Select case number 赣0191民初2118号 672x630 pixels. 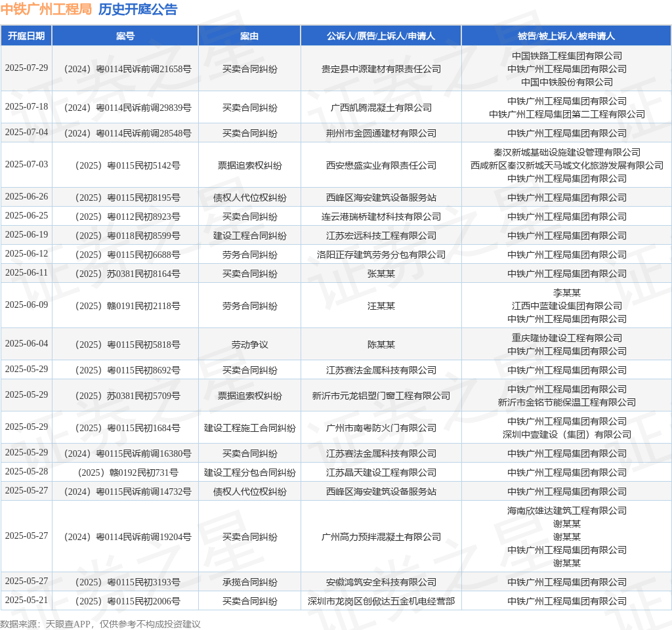click(x=127, y=306)
